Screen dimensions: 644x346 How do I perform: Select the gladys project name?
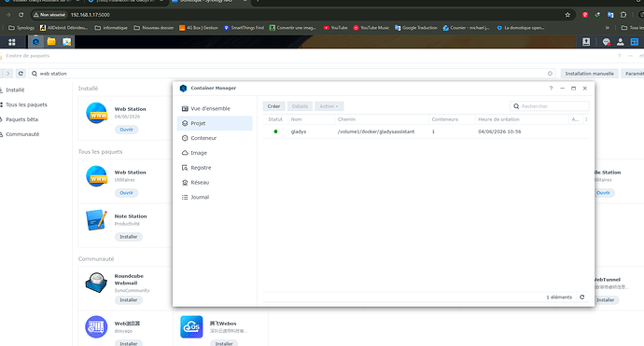pos(299,131)
